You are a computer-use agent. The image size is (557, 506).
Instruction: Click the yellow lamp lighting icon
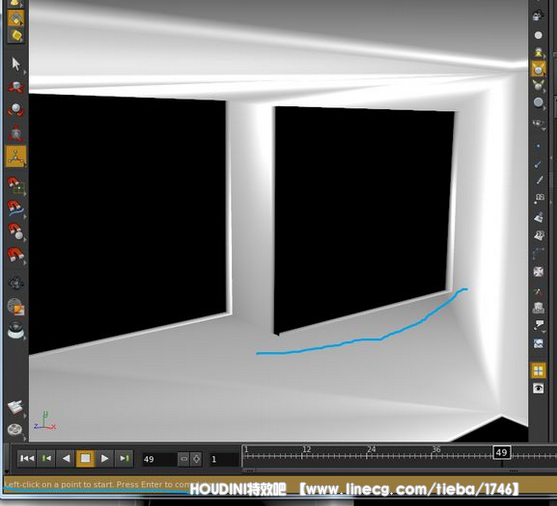pyautogui.click(x=539, y=52)
